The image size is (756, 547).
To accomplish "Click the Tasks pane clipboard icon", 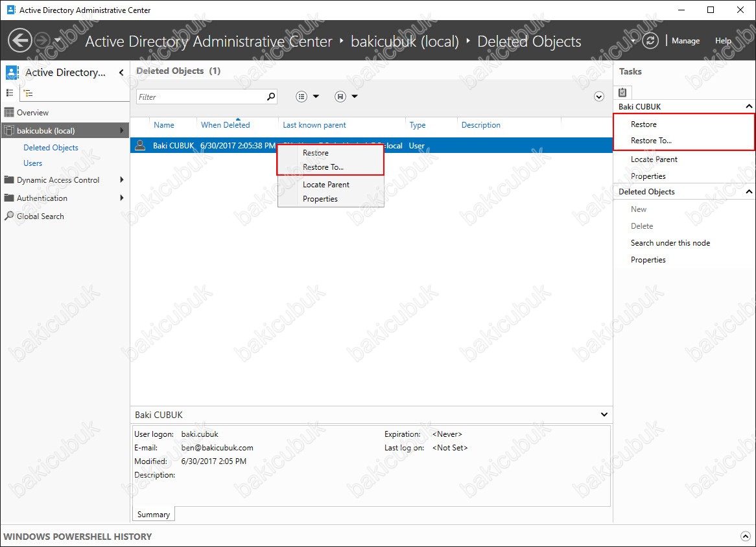I will point(622,92).
